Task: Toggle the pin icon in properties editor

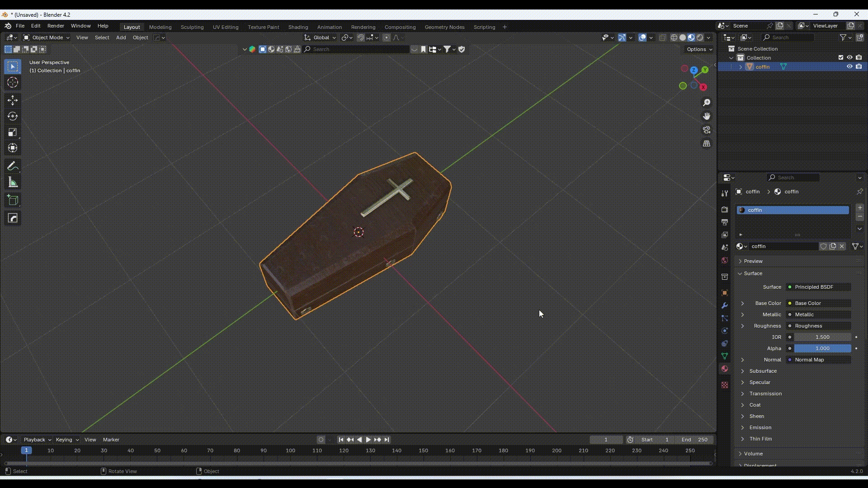Action: tap(859, 192)
